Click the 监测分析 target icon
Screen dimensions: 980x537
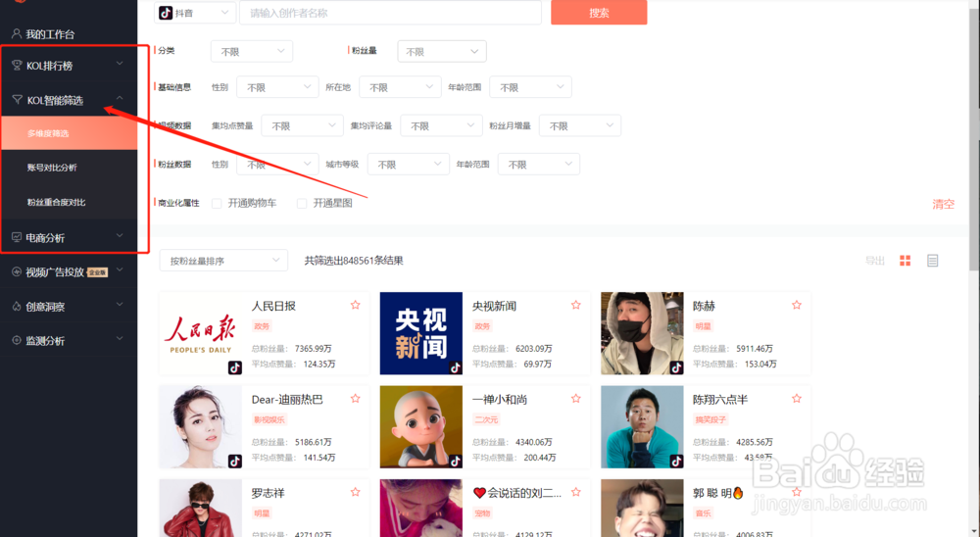[x=17, y=341]
